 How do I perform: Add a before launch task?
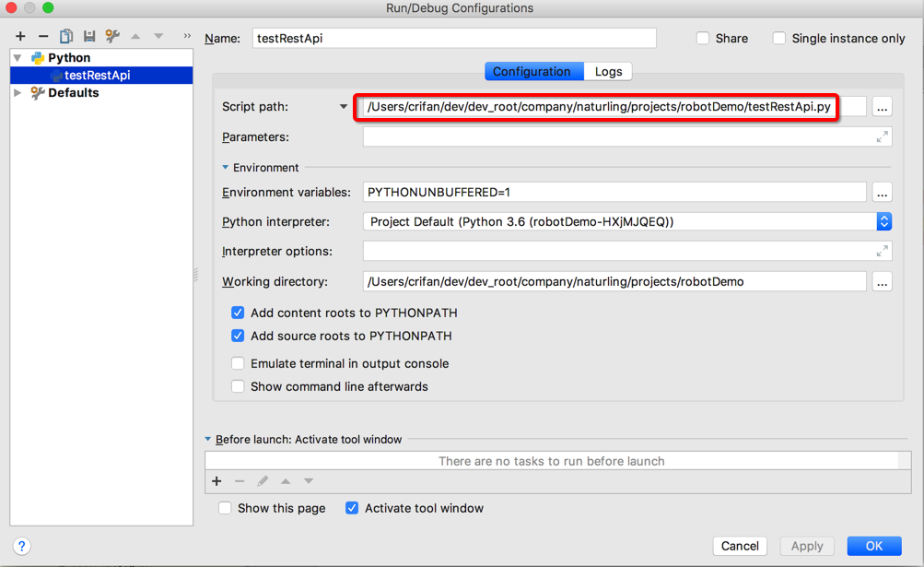(x=216, y=481)
